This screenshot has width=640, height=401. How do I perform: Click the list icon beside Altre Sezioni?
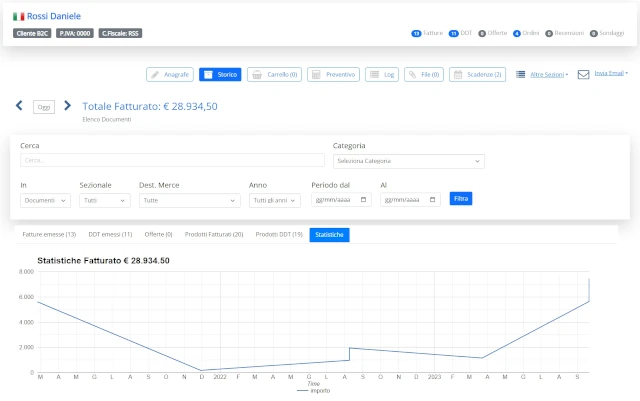(520, 74)
